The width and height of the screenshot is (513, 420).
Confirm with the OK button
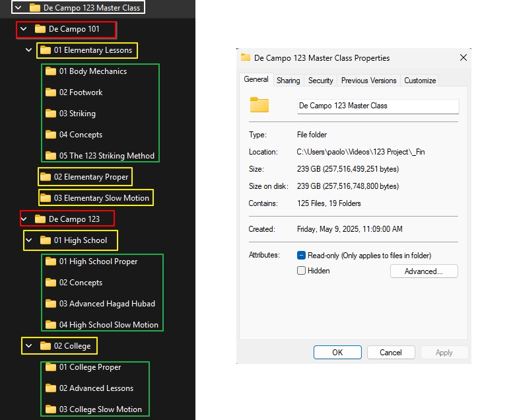click(x=337, y=352)
